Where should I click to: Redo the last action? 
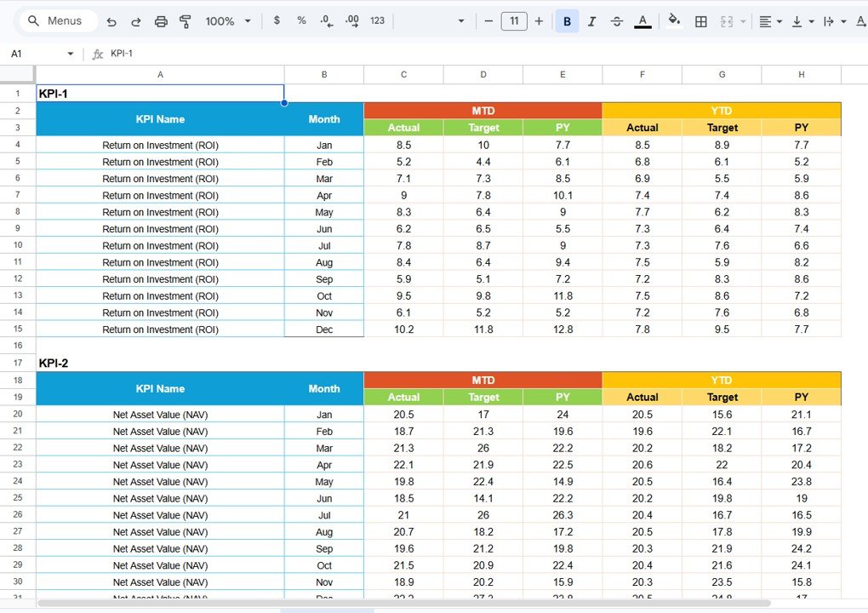click(135, 20)
